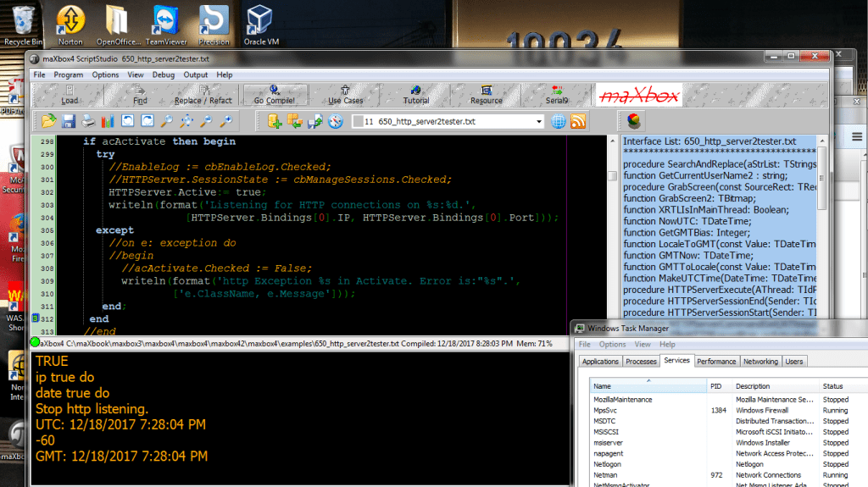Click the Replace / Refact button
The height and width of the screenshot is (487, 868).
point(203,95)
